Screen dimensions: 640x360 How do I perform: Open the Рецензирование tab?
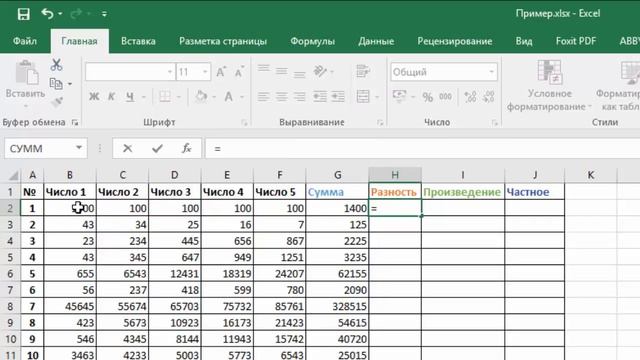pyautogui.click(x=455, y=41)
